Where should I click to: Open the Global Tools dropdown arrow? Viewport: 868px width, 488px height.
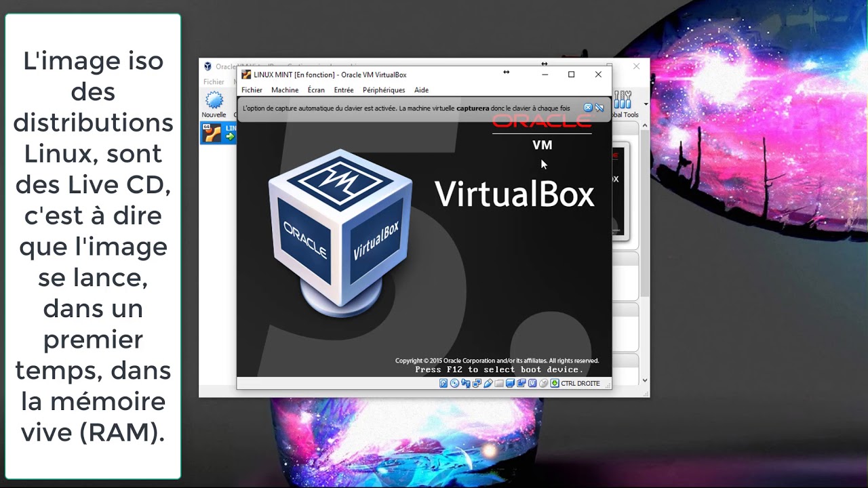click(646, 104)
